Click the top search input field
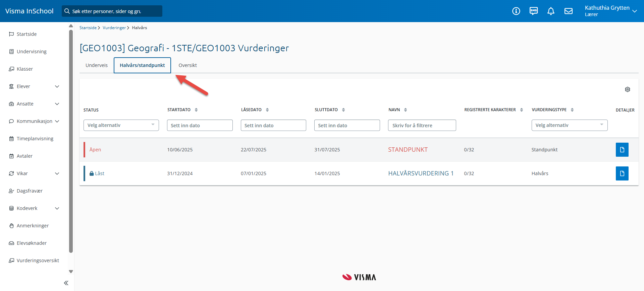The height and width of the screenshot is (291, 644). [112, 11]
